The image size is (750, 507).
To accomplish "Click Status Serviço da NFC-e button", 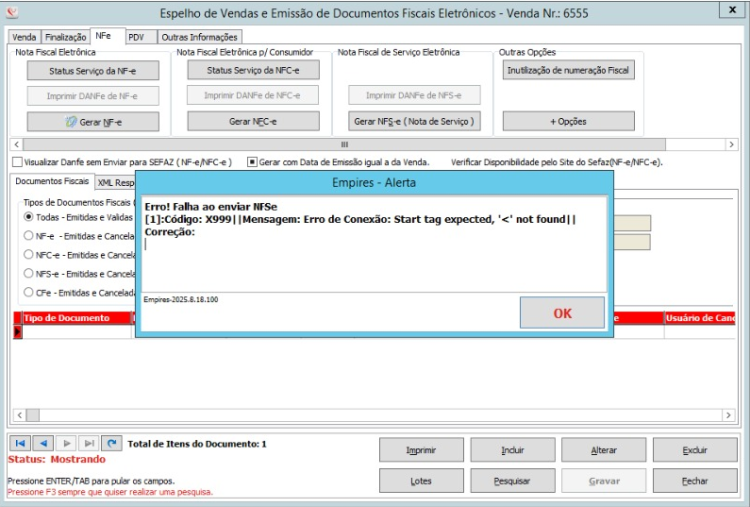I will pyautogui.click(x=253, y=70).
